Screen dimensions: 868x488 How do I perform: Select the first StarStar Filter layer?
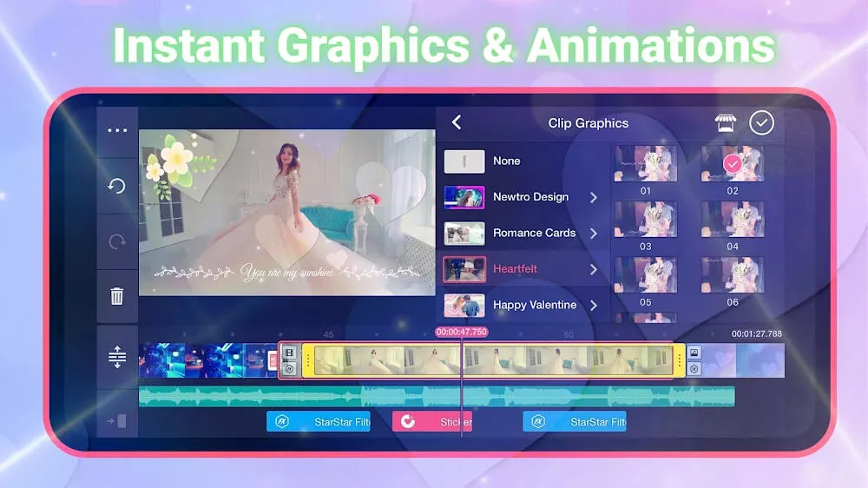pos(318,422)
